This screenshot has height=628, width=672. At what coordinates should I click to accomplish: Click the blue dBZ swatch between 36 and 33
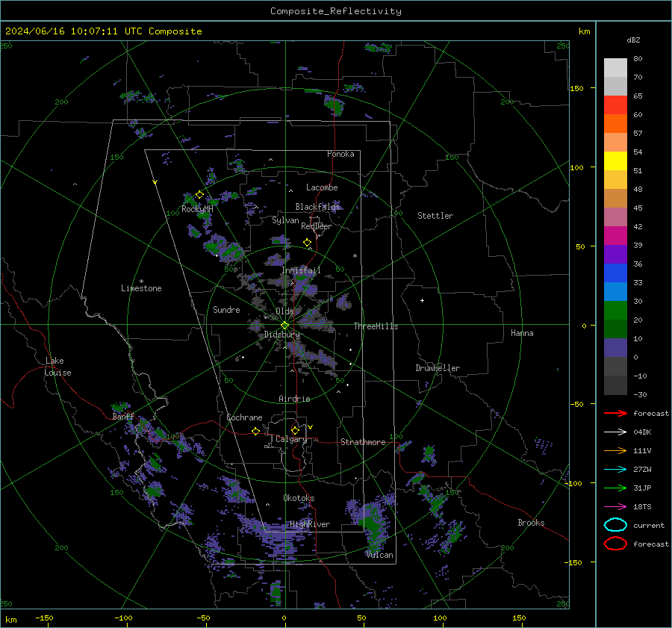tap(615, 273)
